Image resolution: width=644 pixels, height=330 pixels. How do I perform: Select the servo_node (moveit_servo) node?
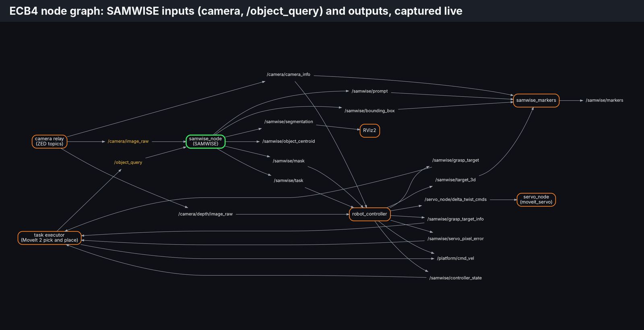536,200
